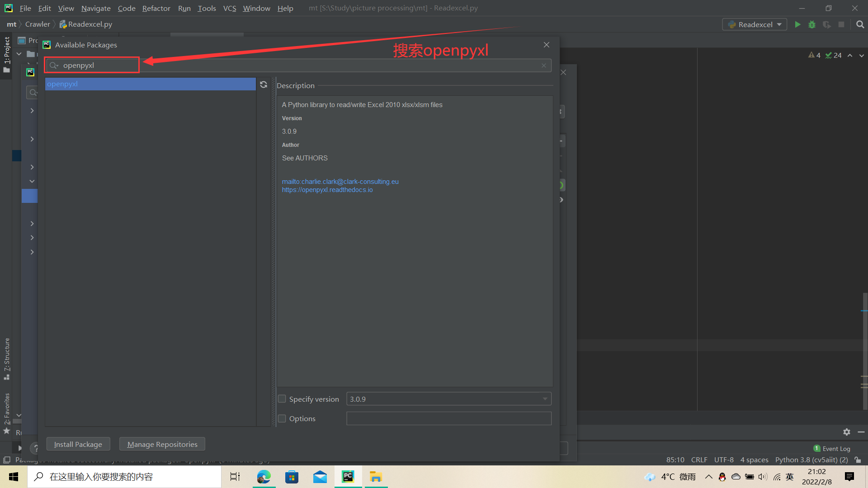Click the PyCharm Run button icon
This screenshot has width=868, height=488.
click(x=797, y=24)
